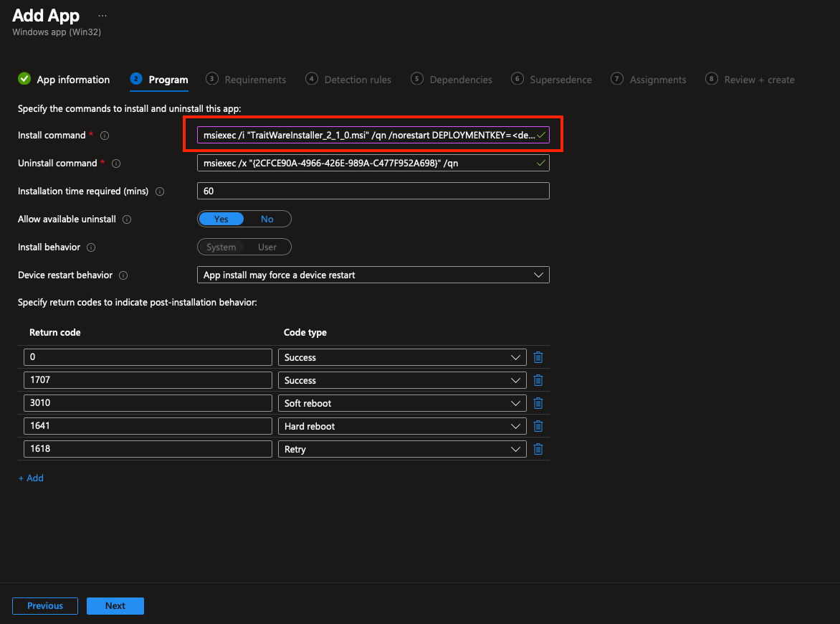840x624 pixels.
Task: Set Allow available uninstall to No
Action: [267, 219]
